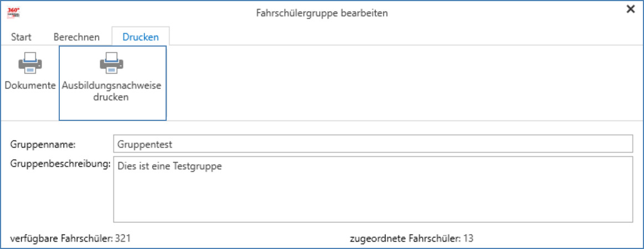Click the Gruppenbeschreibung label
This screenshot has height=249, width=644.
tap(61, 164)
